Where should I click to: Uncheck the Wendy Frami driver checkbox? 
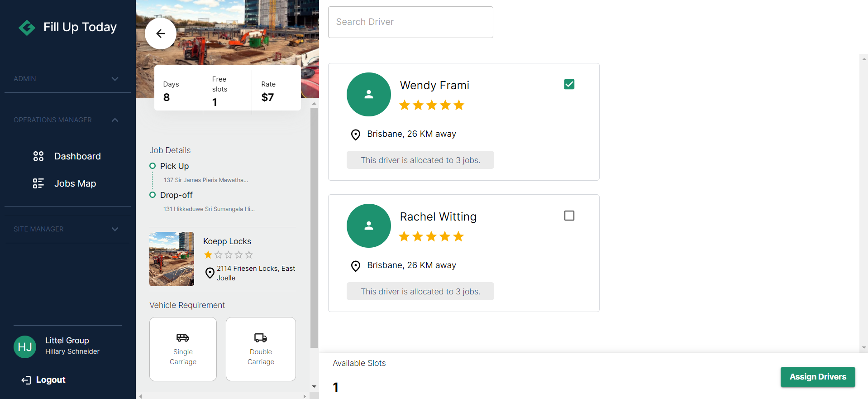point(569,84)
